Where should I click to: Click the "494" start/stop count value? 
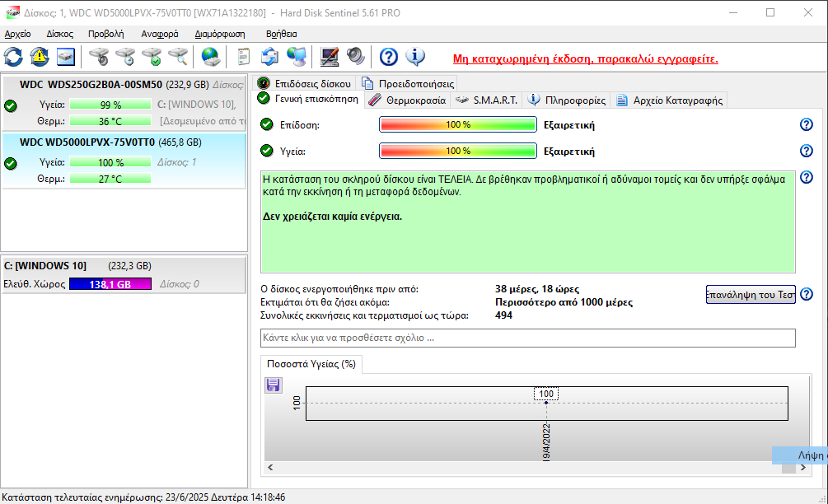click(503, 315)
